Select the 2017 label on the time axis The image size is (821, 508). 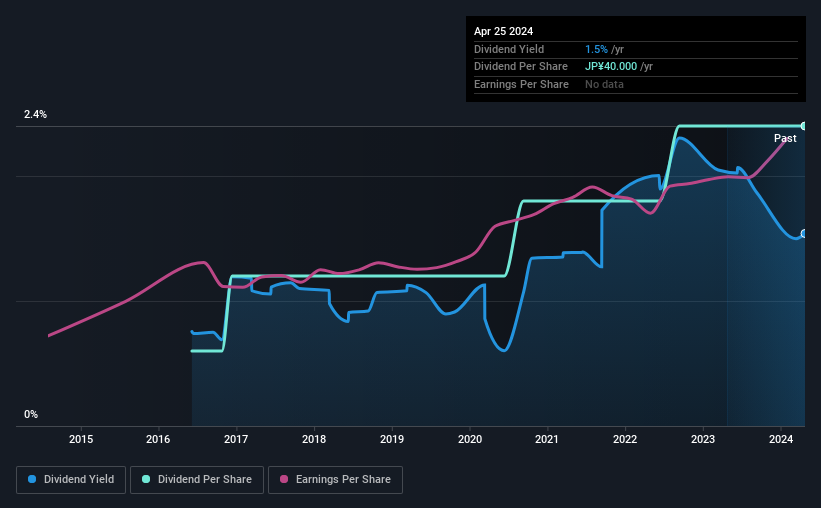(236, 439)
